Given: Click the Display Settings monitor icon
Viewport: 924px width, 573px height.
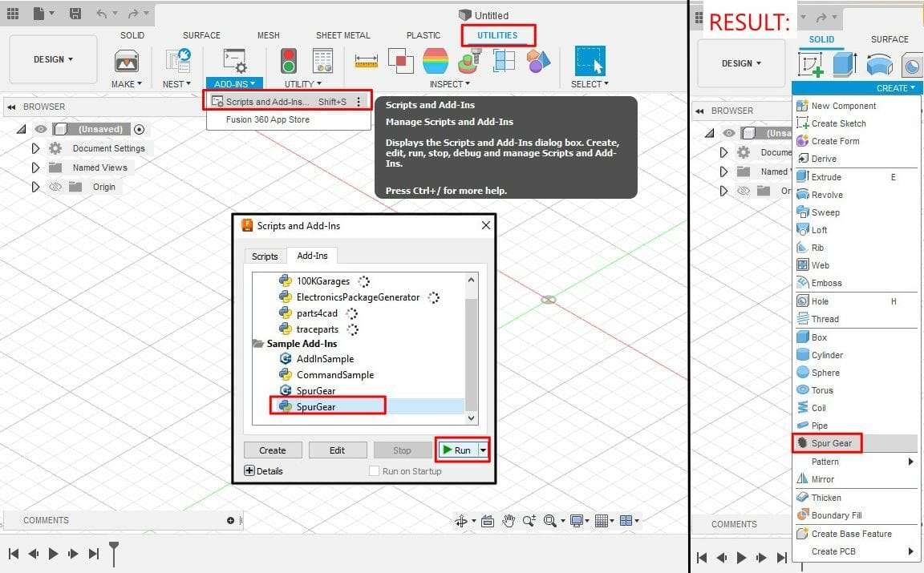Looking at the screenshot, I should click(x=577, y=521).
